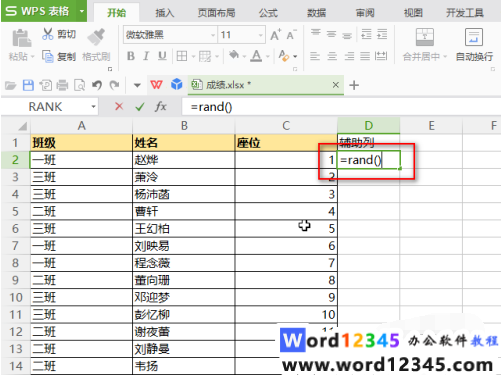Toggle underline formatting
503x381 pixels.
coord(162,56)
